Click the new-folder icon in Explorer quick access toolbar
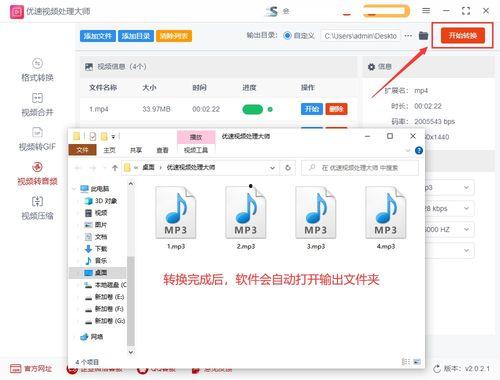The height and width of the screenshot is (380, 500). tap(104, 136)
